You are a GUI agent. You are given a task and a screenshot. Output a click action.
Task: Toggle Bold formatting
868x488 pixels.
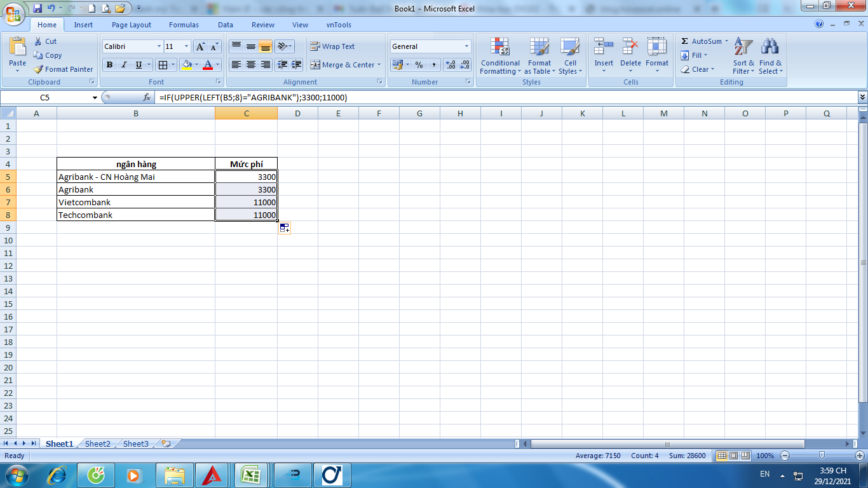click(x=109, y=65)
